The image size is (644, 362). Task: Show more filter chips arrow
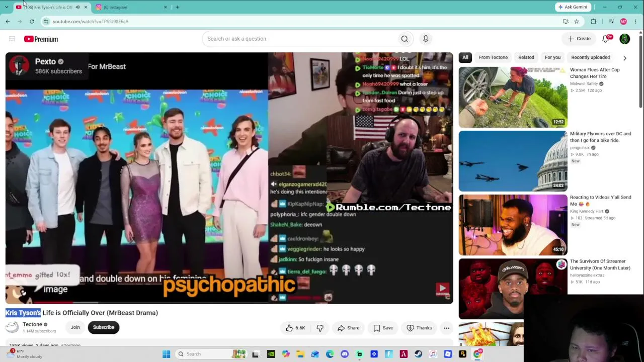(x=625, y=58)
